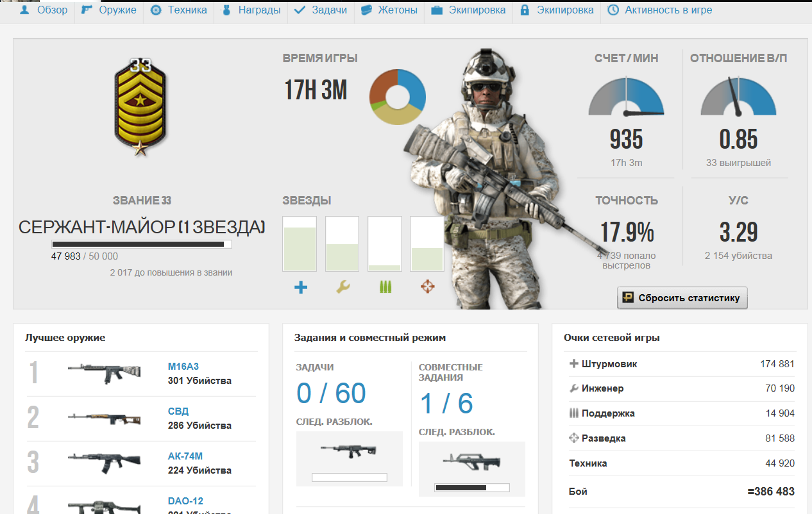Open the Техника tab
Viewport: 812px width, 514px height.
[178, 10]
